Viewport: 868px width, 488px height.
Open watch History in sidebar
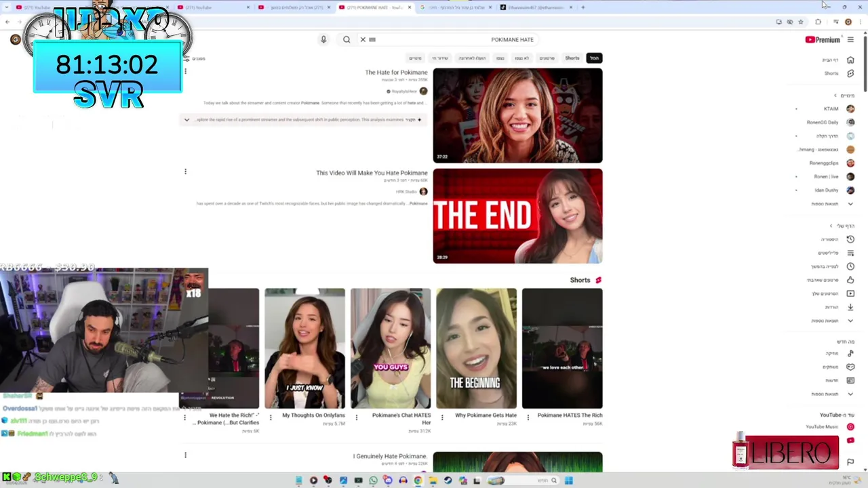tap(850, 239)
